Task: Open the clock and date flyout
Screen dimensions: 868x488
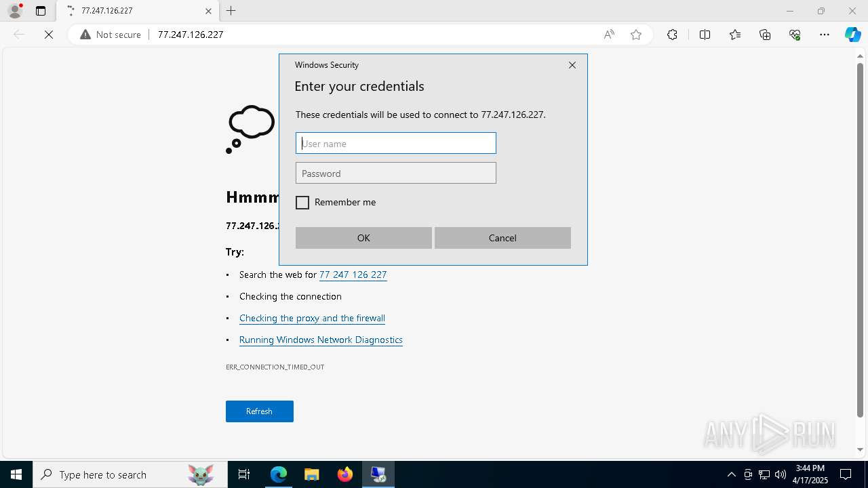Action: [x=810, y=474]
